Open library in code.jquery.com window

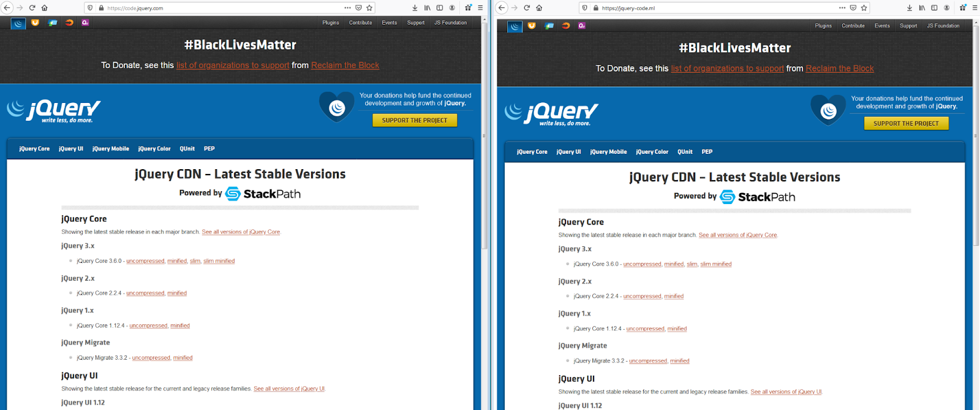(x=427, y=8)
